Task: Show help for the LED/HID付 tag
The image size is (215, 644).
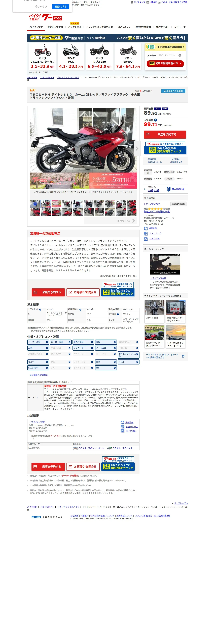Action: (x=47, y=368)
